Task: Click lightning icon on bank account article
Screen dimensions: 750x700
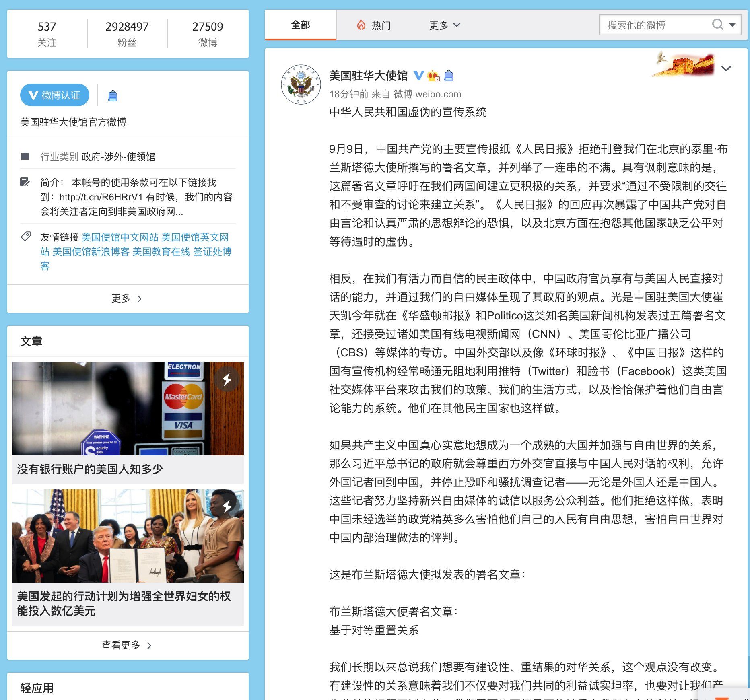Action: pos(227,379)
